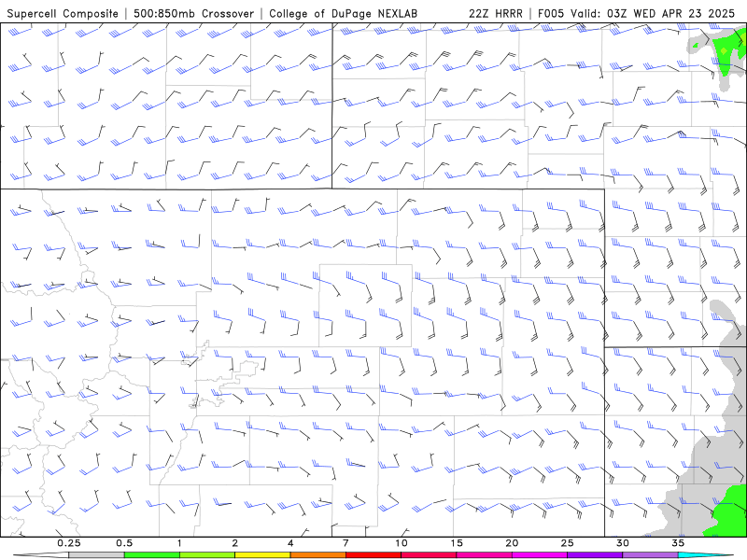Select the lavender 30–35 color bar segment
The image size is (747, 560).
point(650,555)
